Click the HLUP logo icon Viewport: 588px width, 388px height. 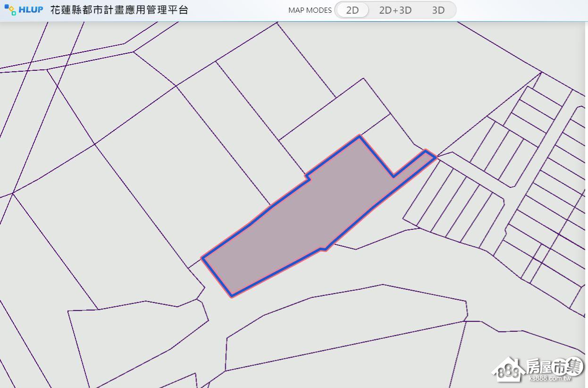coord(10,10)
